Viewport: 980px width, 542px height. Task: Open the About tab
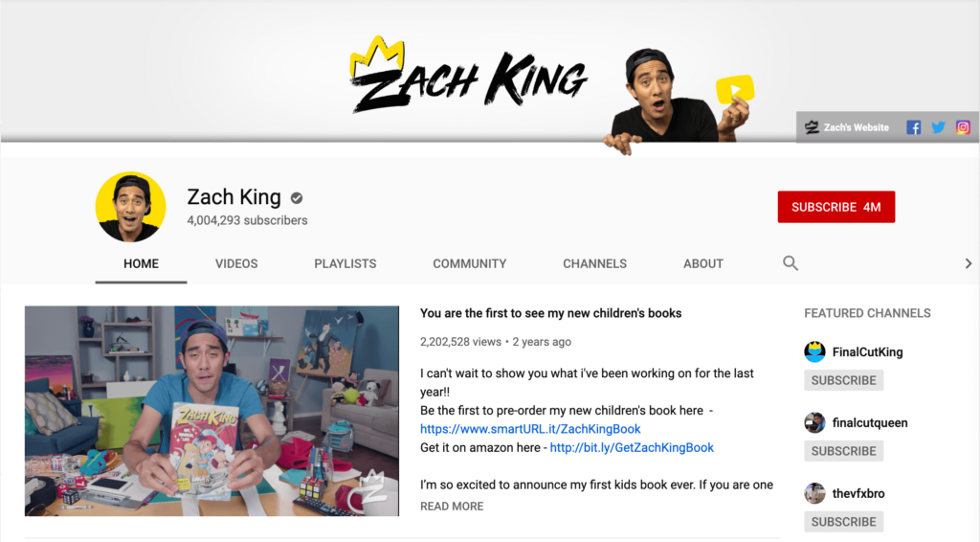[x=703, y=263]
